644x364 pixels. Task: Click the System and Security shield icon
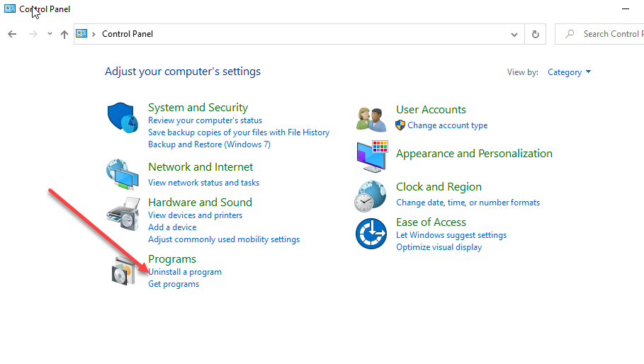(x=123, y=118)
